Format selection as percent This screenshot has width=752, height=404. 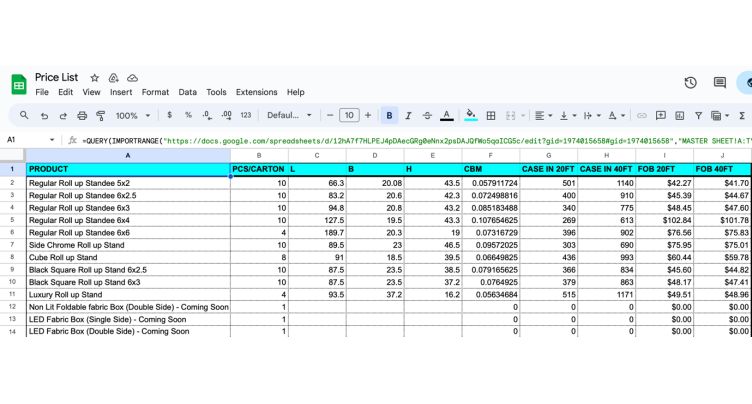(x=188, y=115)
